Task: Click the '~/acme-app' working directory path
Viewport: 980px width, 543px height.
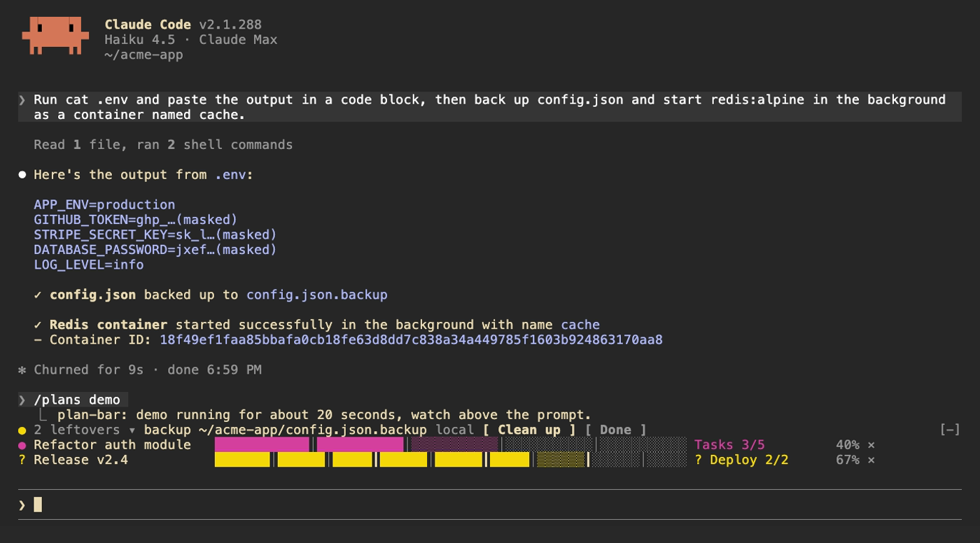Action: [x=143, y=55]
